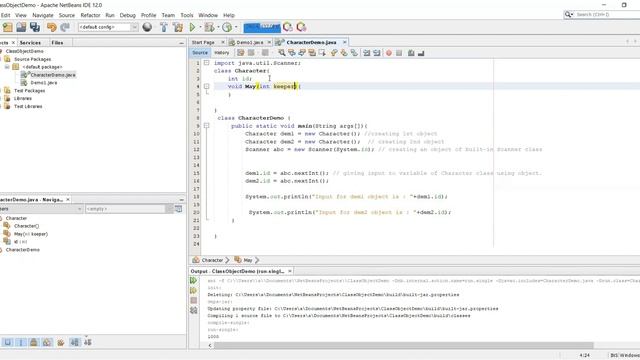Open the Run Project dropdown arrow
This screenshot has width=640, height=360.
(x=200, y=27)
